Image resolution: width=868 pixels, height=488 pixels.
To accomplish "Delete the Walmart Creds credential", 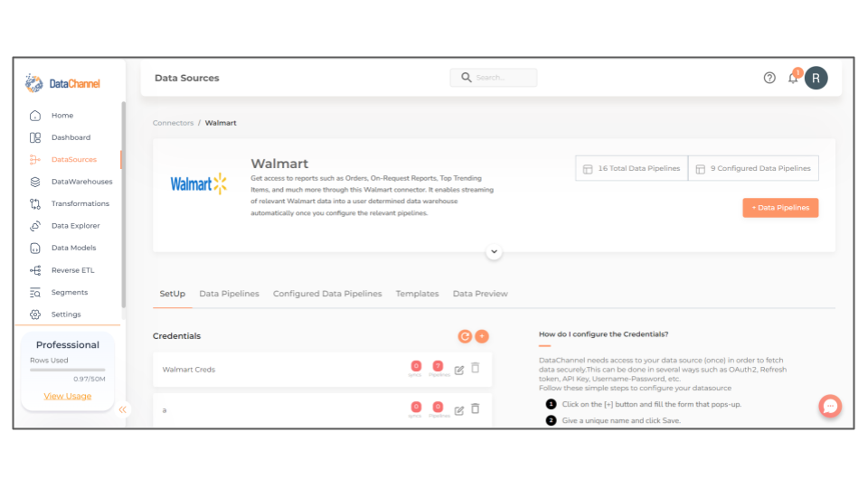I will 476,368.
